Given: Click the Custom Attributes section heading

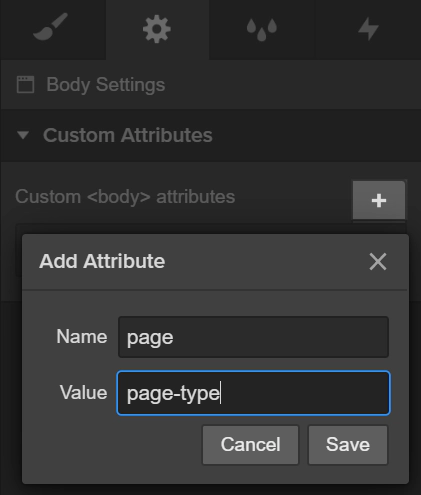Looking at the screenshot, I should pos(128,135).
